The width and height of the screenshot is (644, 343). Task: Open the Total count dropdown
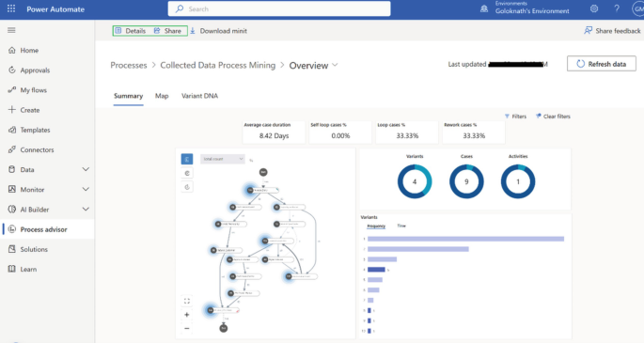click(x=223, y=159)
